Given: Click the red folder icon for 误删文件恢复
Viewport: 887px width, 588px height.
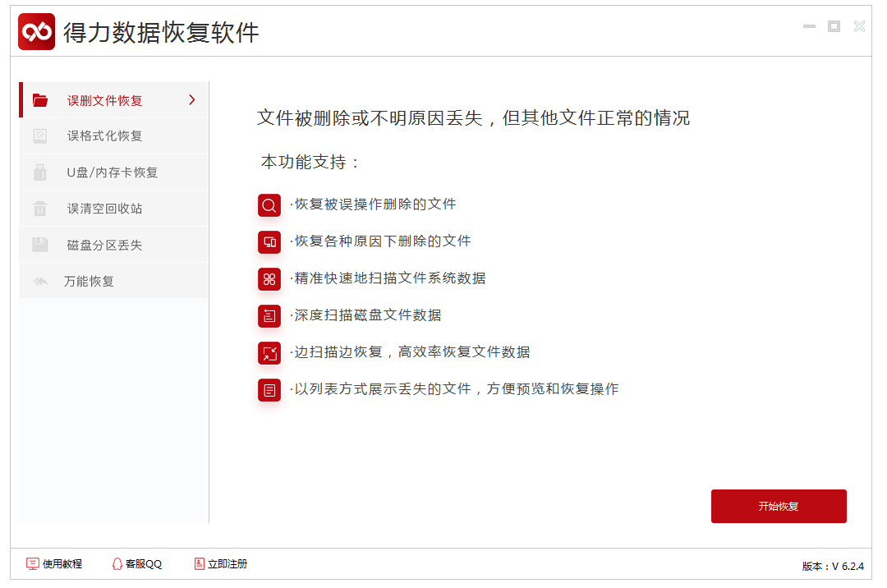Looking at the screenshot, I should [40, 100].
